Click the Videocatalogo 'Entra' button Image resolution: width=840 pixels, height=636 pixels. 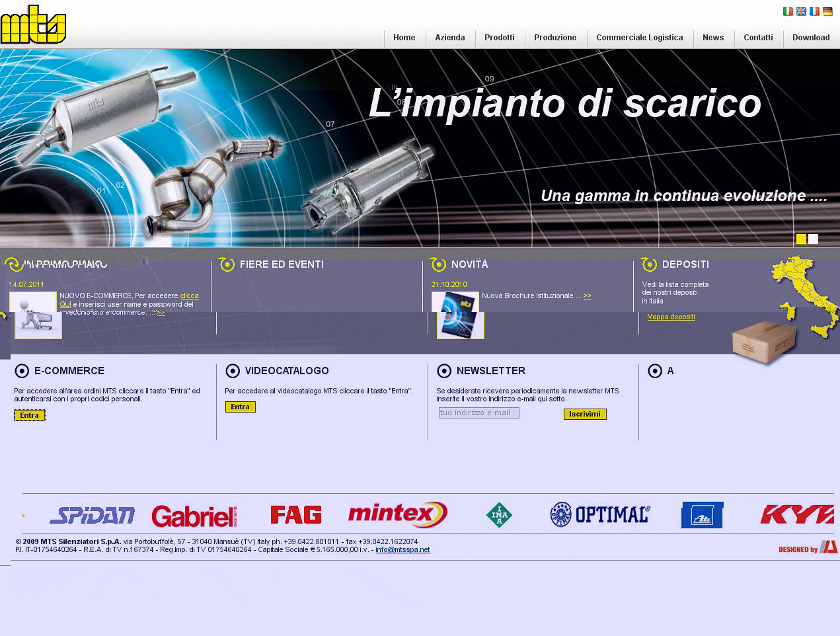(241, 407)
